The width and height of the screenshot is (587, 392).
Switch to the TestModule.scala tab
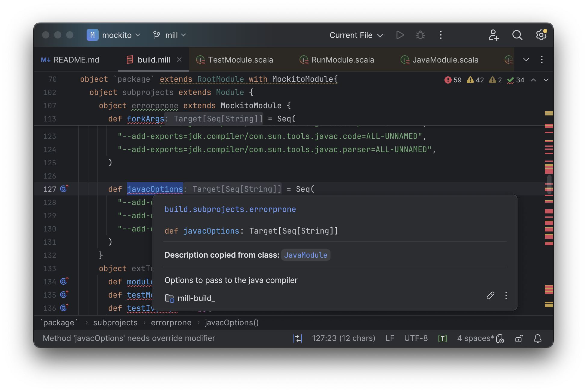241,60
